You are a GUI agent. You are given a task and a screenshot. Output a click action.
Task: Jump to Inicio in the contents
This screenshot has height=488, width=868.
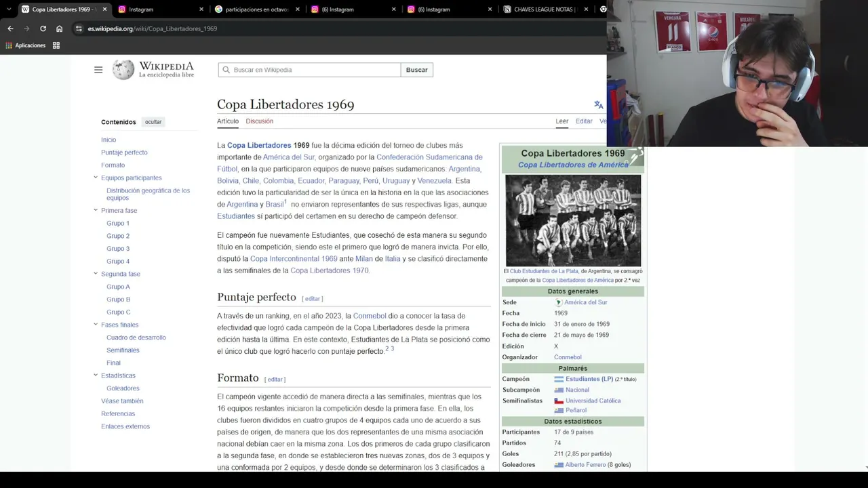[108, 140]
